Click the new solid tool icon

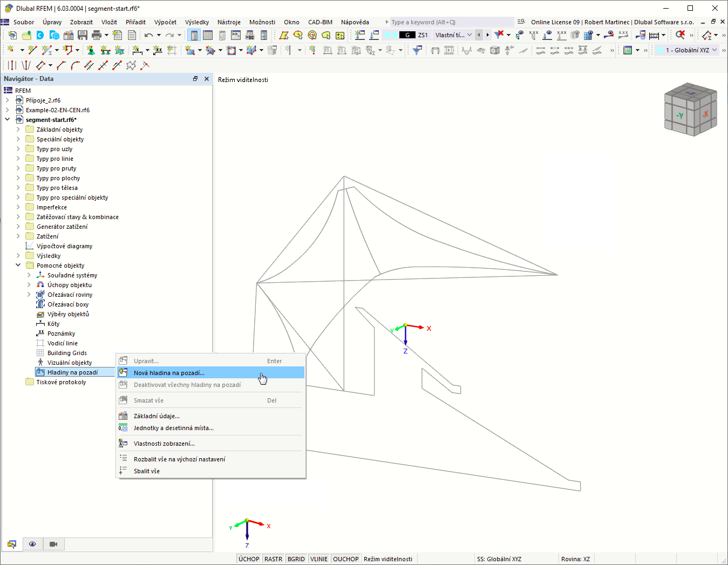(251, 50)
